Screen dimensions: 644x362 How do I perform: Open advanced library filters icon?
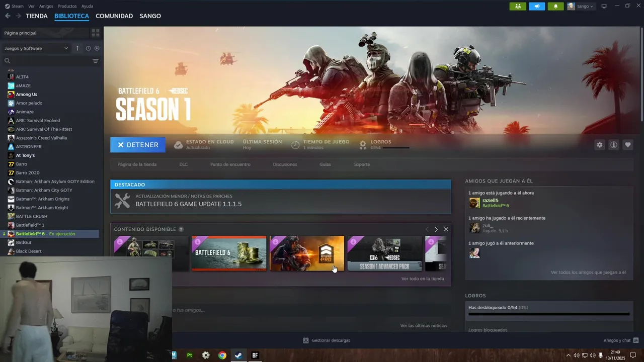point(95,61)
